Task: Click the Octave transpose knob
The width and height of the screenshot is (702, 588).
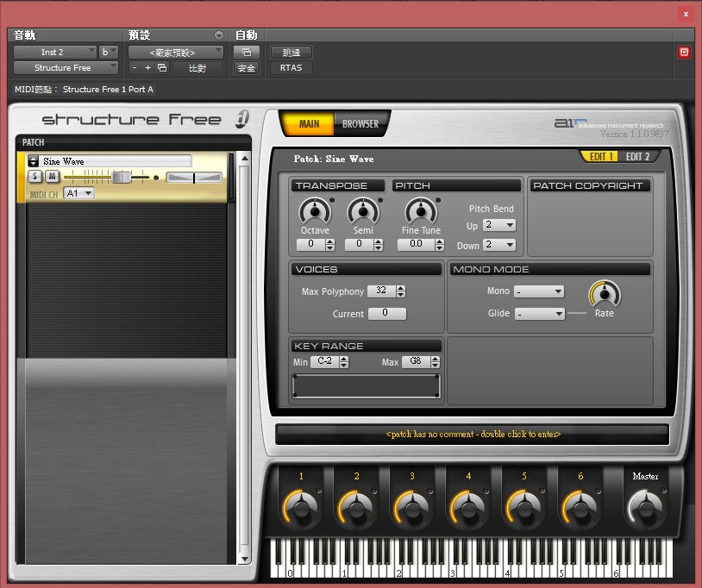Action: 315,210
